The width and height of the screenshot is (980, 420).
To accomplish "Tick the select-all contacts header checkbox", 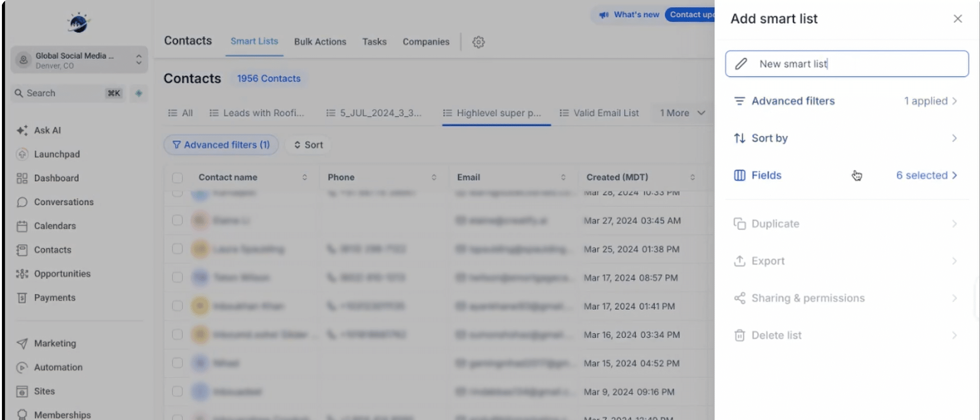I will [x=177, y=178].
